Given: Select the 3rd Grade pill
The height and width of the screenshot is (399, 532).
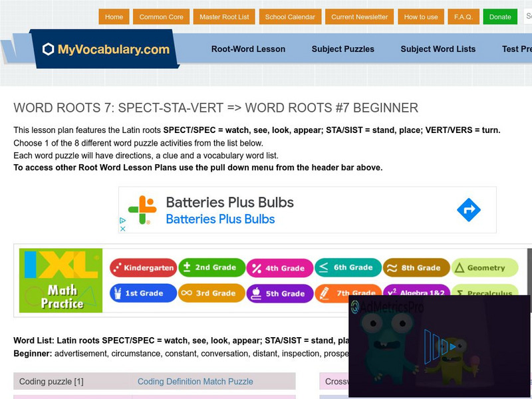Looking at the screenshot, I should 211,293.
